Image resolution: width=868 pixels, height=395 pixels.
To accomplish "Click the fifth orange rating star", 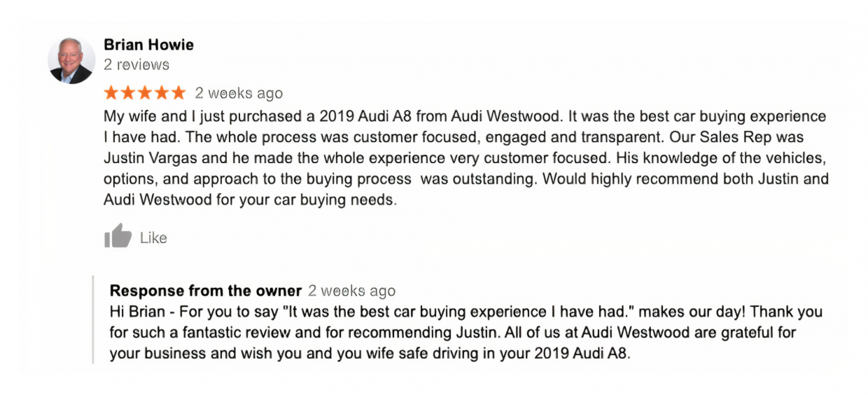I will tap(178, 92).
